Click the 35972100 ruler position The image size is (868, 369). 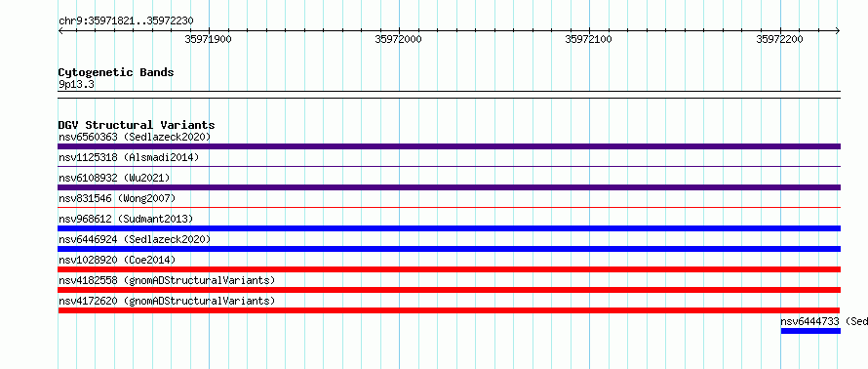pos(589,39)
